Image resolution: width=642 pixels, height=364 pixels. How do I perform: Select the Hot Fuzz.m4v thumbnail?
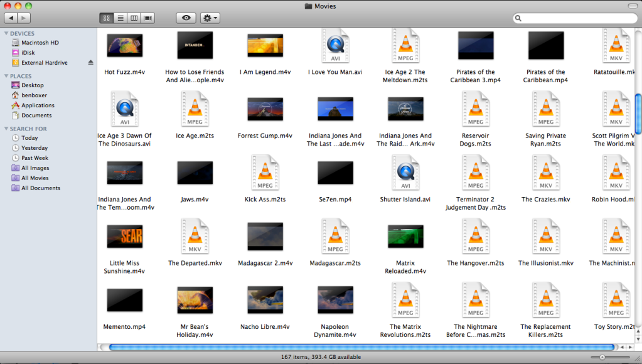(x=125, y=45)
